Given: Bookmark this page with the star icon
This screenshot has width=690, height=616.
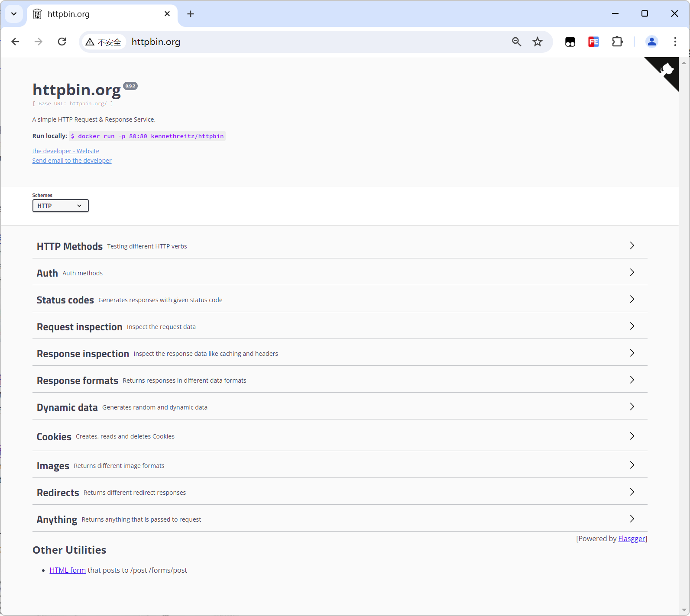Looking at the screenshot, I should tap(538, 42).
